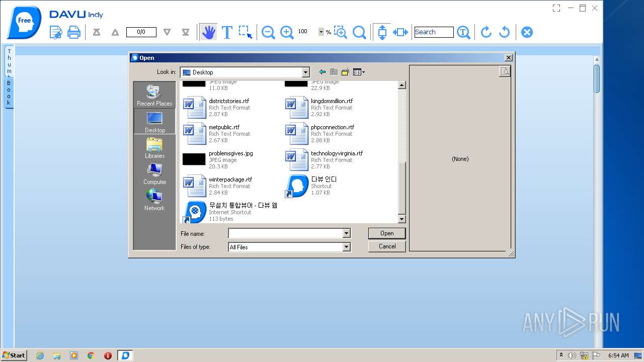Open the Thumb side tab

(x=9, y=62)
